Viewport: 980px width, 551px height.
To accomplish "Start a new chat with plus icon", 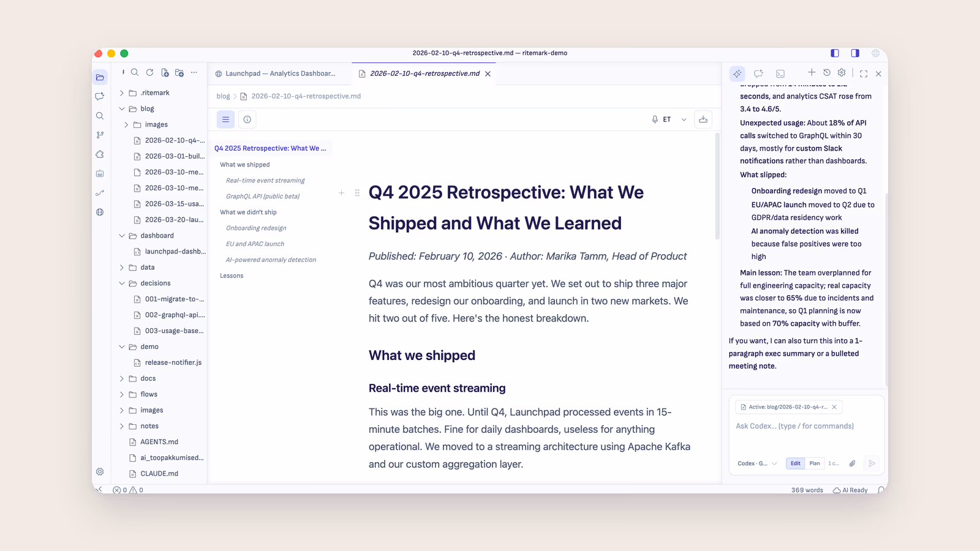I will click(812, 72).
